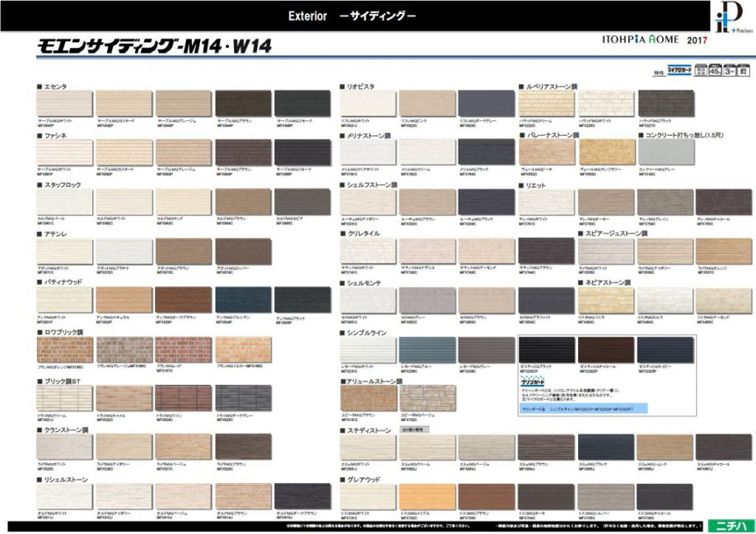The height and width of the screenshot is (534, 756).
Task: Select the エセンタ section heading
Action: 52,86
